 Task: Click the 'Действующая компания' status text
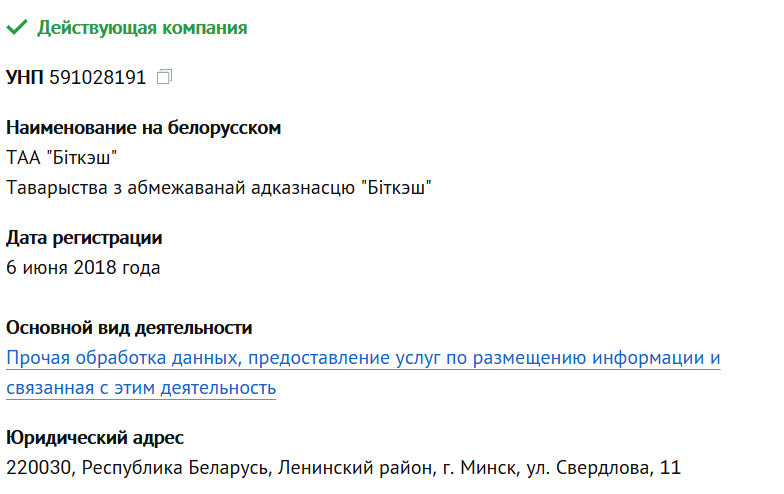(x=142, y=28)
